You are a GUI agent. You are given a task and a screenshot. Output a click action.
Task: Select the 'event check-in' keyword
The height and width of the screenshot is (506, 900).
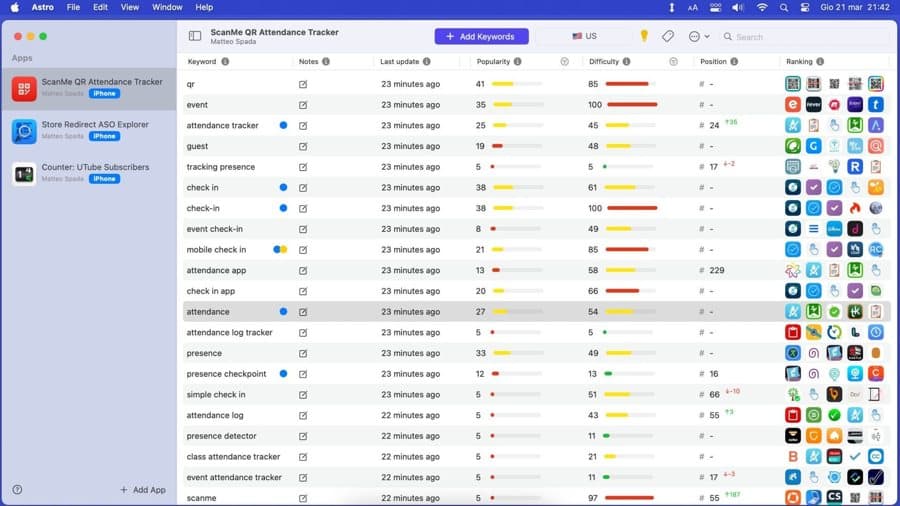[x=215, y=229]
